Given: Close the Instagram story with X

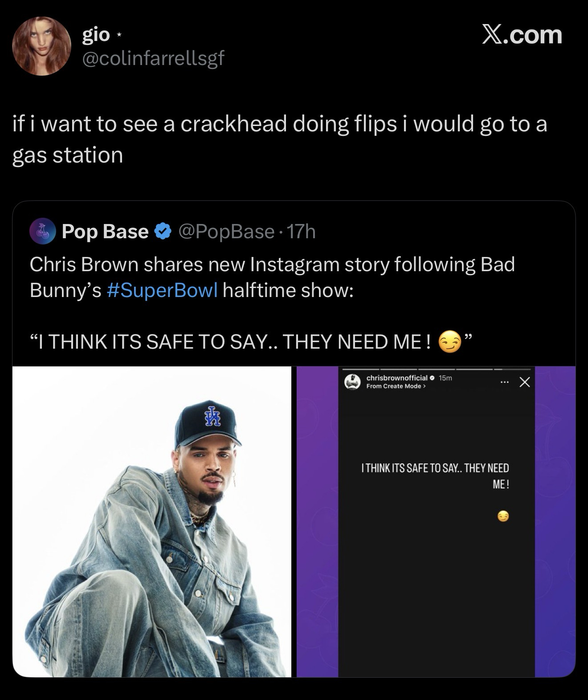Looking at the screenshot, I should 525,383.
